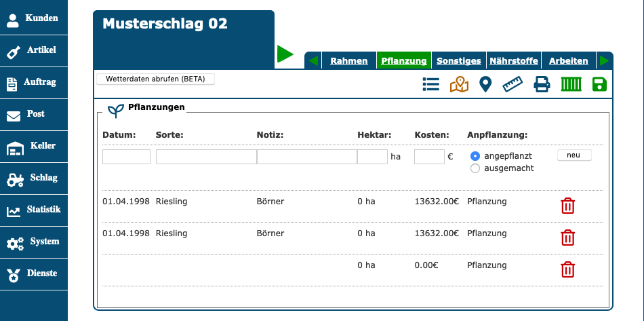
Task: Save using the green floppy disk icon
Action: coord(599,84)
